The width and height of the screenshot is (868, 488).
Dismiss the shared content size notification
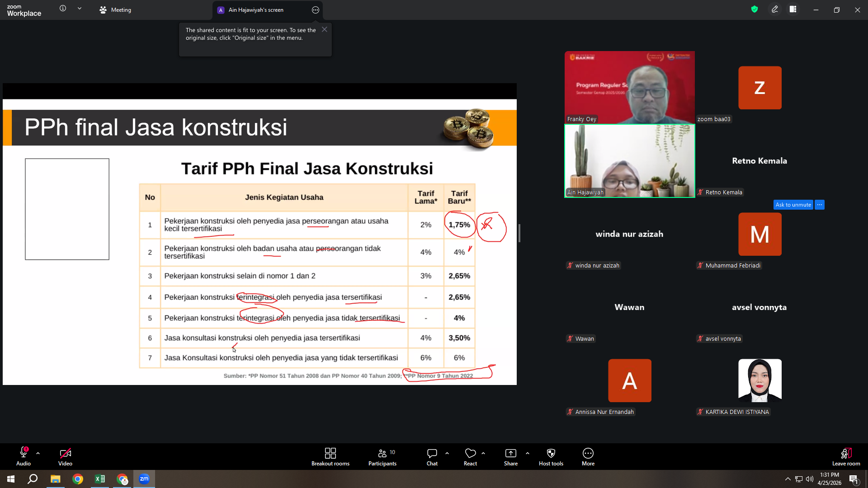click(x=325, y=29)
